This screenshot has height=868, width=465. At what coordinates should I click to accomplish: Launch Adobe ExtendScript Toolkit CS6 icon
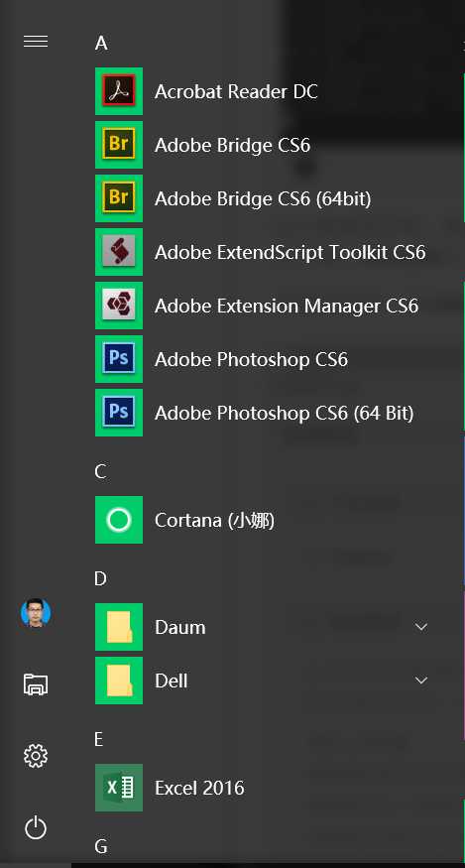[118, 252]
